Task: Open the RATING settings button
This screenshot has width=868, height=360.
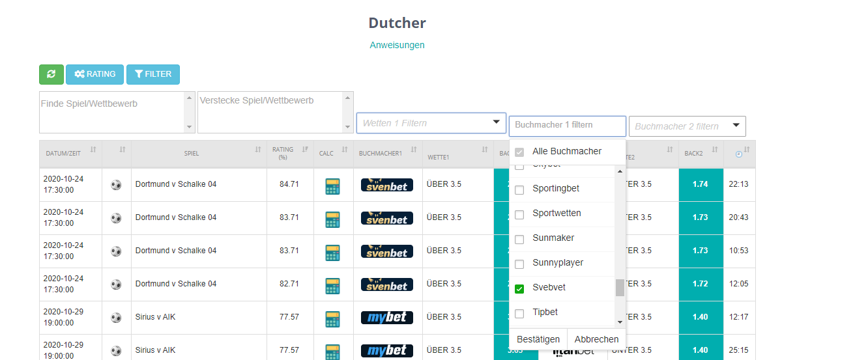Action: click(94, 74)
